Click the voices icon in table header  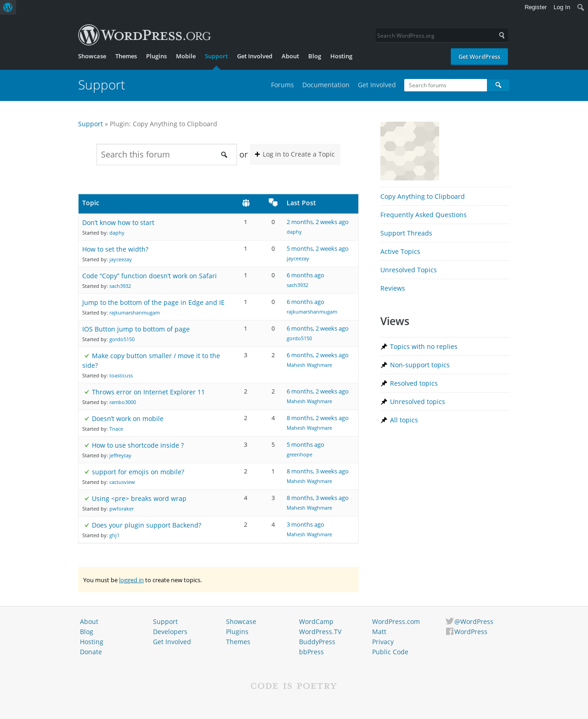pos(246,203)
